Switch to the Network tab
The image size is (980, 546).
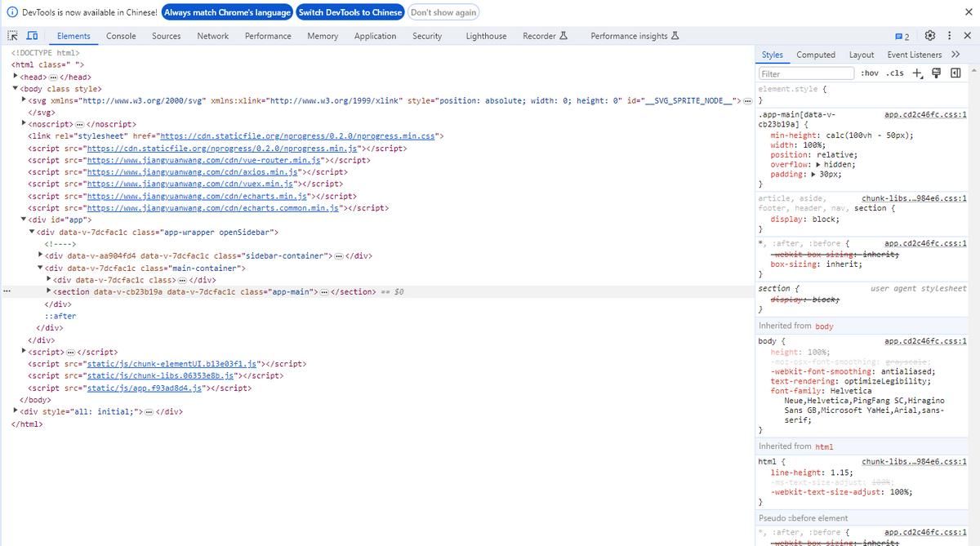pos(212,36)
